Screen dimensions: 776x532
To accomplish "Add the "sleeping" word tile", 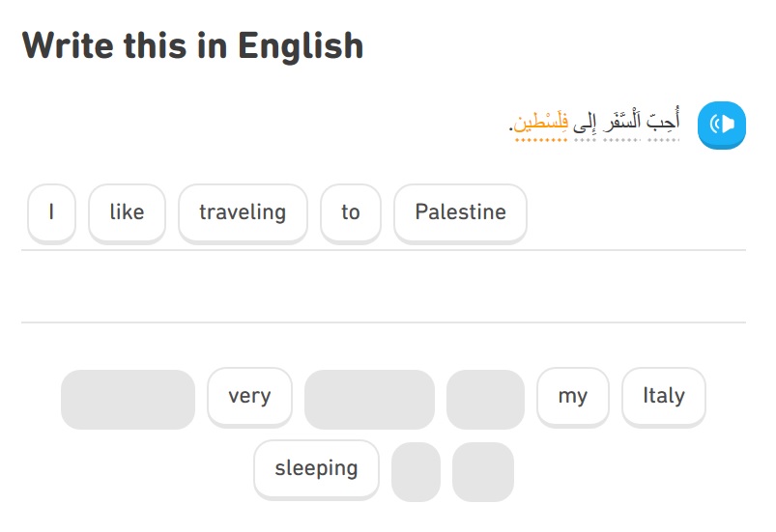I will tap(316, 469).
